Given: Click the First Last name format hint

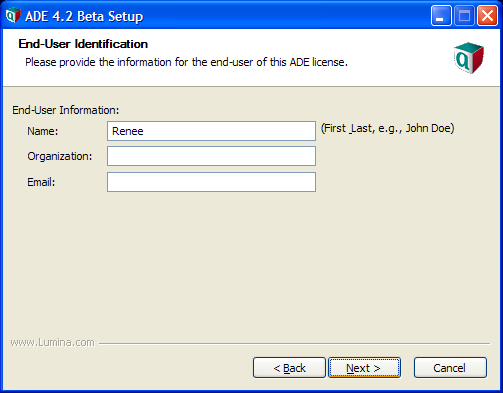Looking at the screenshot, I should click(x=387, y=128).
